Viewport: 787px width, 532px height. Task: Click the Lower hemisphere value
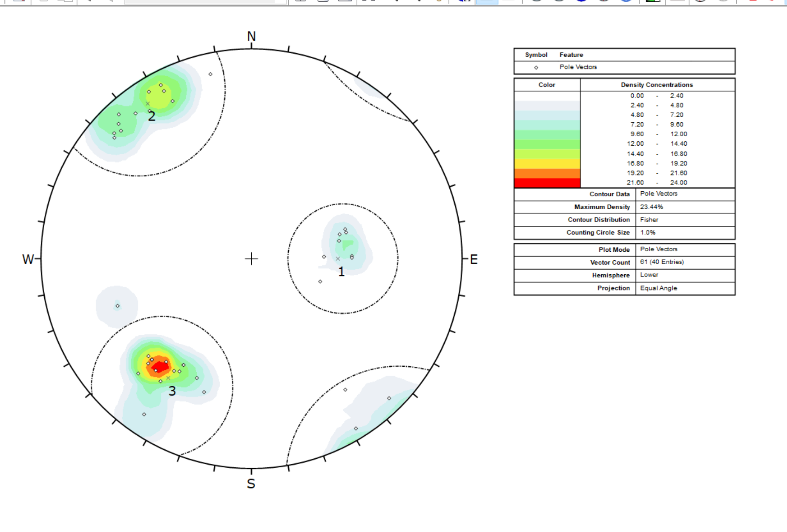pos(649,275)
